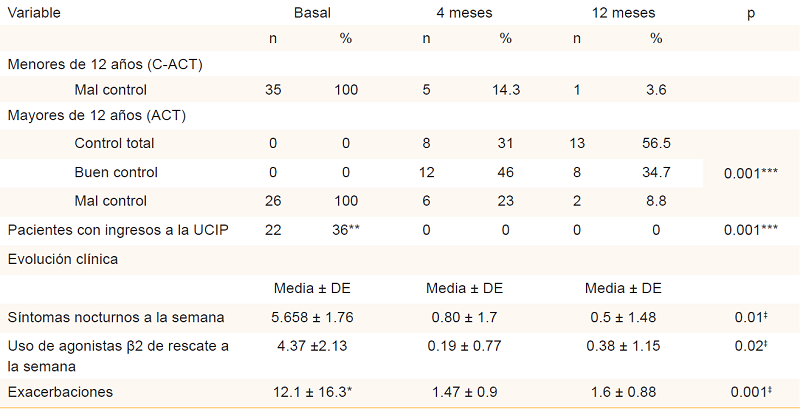Image resolution: width=800 pixels, height=409 pixels.
Task: Click the 34.7 percentage value
Action: 656,172
